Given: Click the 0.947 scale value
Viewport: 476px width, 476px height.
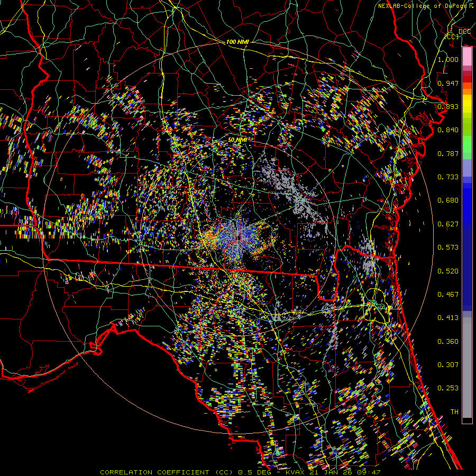Looking at the screenshot, I should pyautogui.click(x=448, y=83).
